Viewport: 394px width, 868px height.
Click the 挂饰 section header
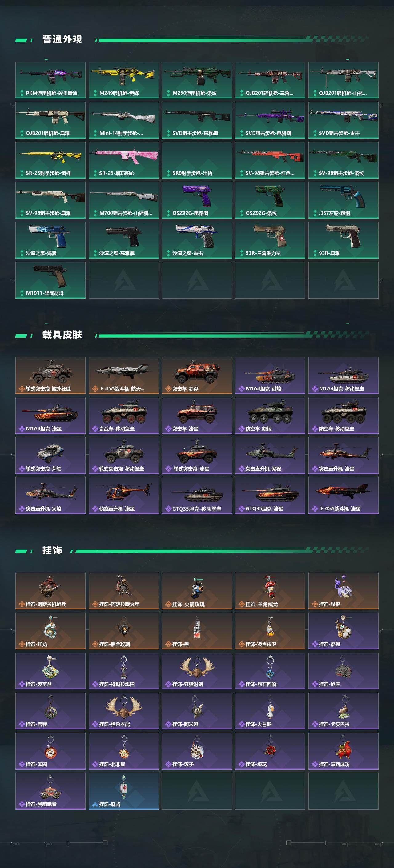coord(52,550)
